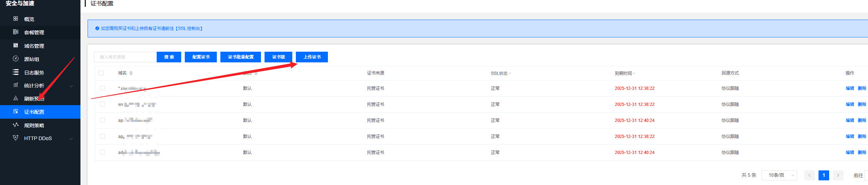Image resolution: width=868 pixels, height=185 pixels.
Task: Click the 套餐管理 package icon
Action: (16, 32)
